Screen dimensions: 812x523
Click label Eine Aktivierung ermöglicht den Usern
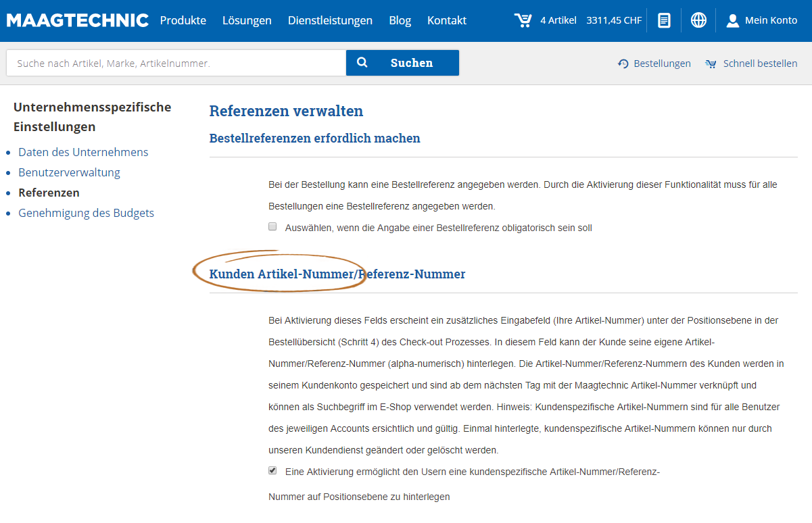(473, 472)
